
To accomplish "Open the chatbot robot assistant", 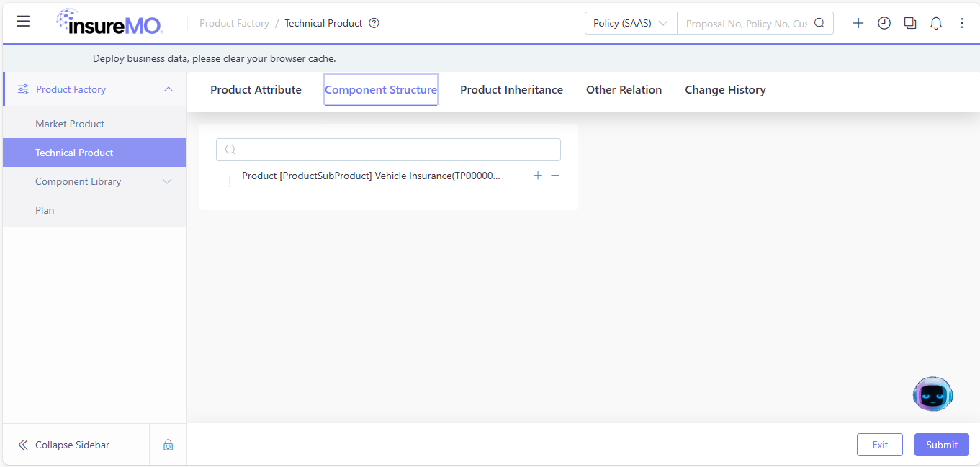I will [932, 394].
